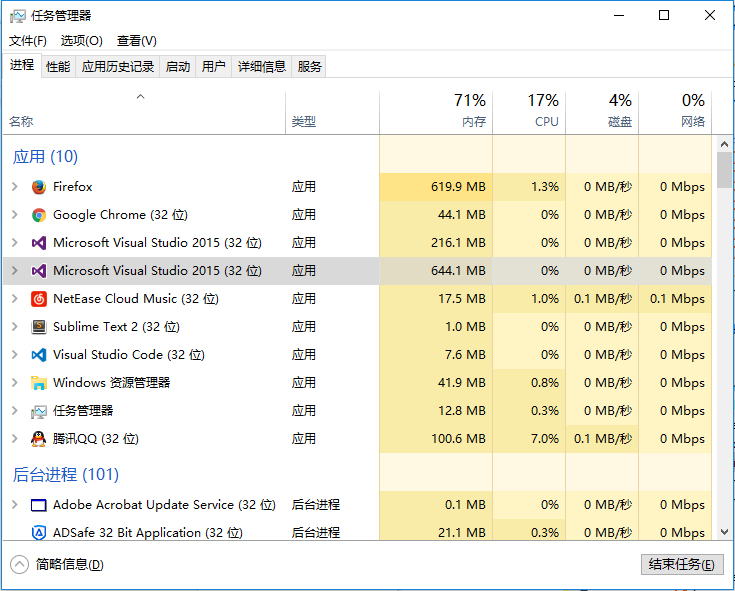
Task: Sort by 磁盘 usage column header
Action: point(602,112)
